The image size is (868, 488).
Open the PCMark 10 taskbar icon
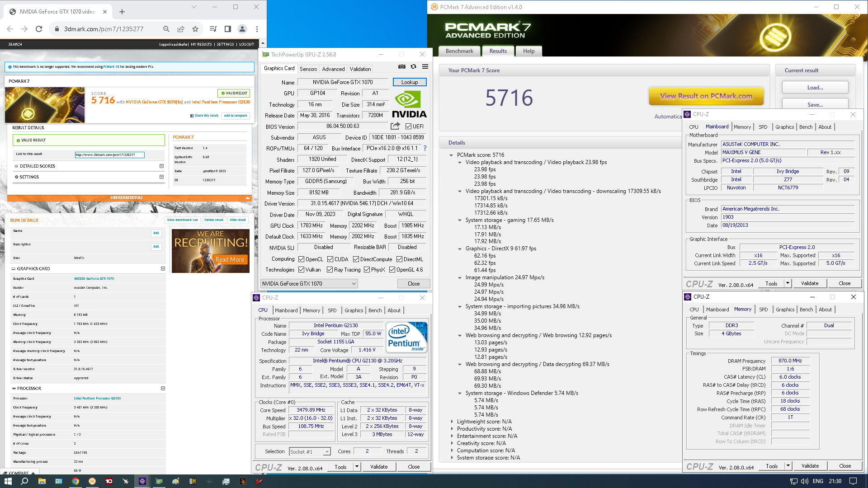[109, 481]
